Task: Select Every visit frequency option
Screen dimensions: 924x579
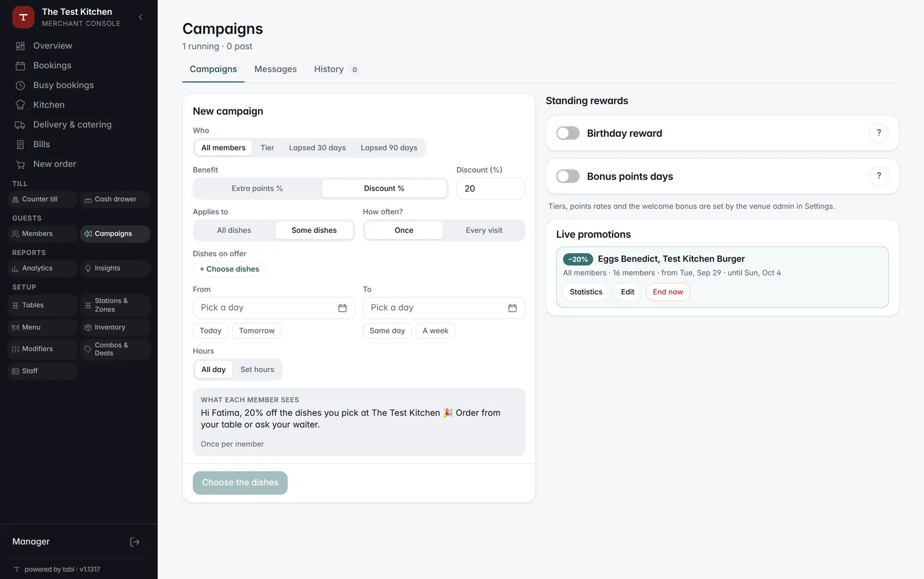Action: (484, 230)
